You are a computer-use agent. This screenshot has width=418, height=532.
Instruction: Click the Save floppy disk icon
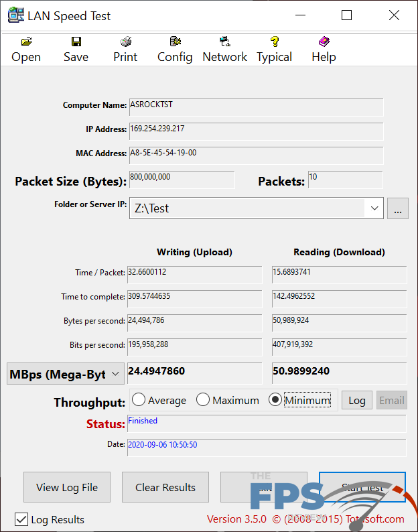pyautogui.click(x=76, y=42)
